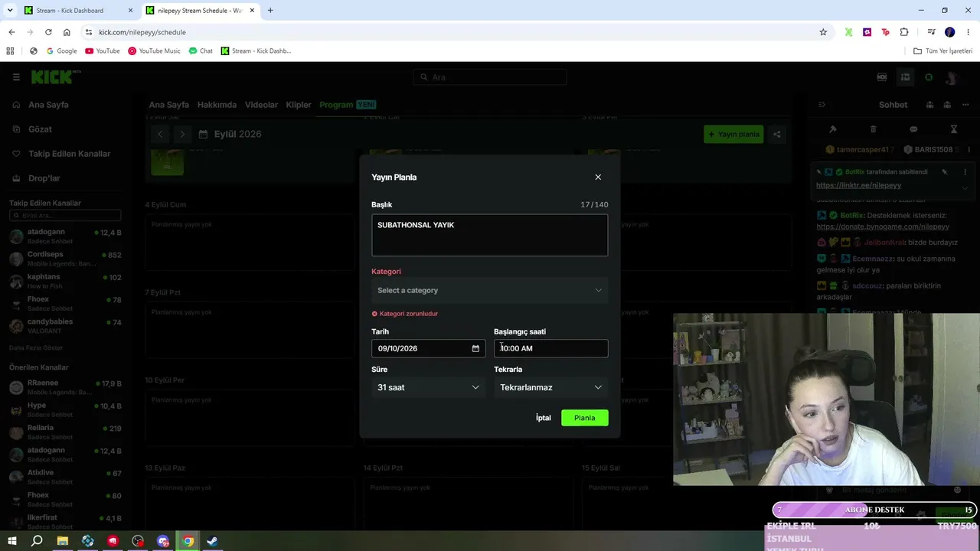The image size is (980, 551).
Task: Click the Planla button
Action: [x=584, y=418]
